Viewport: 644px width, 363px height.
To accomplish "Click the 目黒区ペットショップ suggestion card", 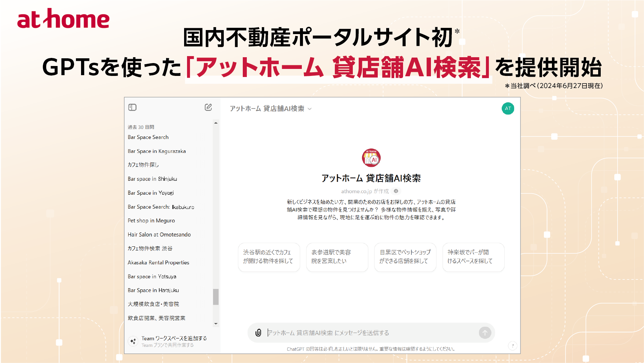I will pyautogui.click(x=405, y=257).
